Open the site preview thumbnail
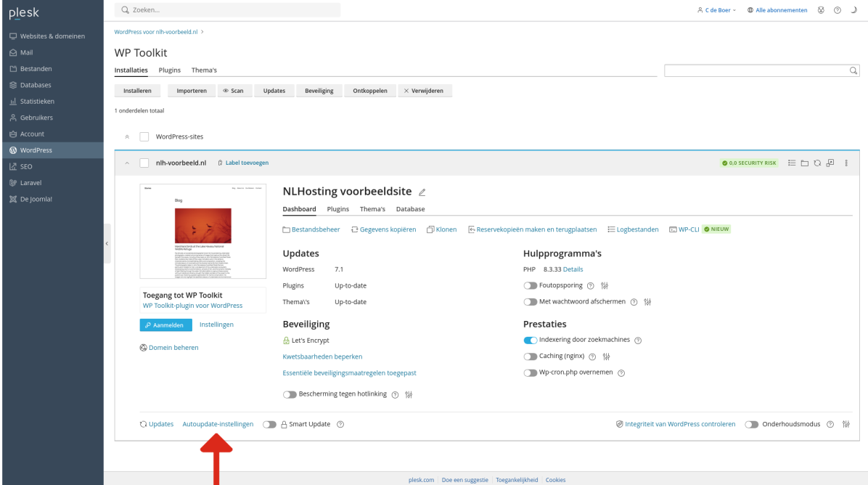Viewport: 868px width, 485px height. (x=202, y=232)
